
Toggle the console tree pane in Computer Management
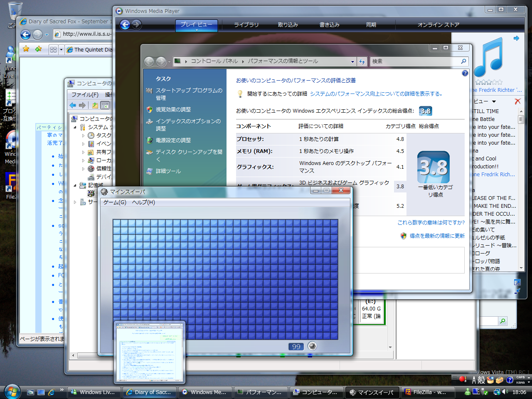(105, 106)
